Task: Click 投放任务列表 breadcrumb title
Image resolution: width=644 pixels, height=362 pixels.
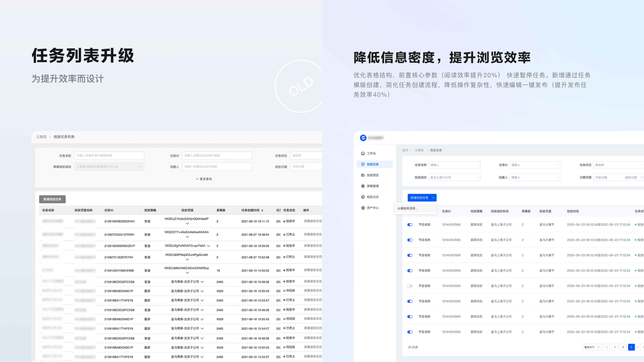Action: pos(64,137)
